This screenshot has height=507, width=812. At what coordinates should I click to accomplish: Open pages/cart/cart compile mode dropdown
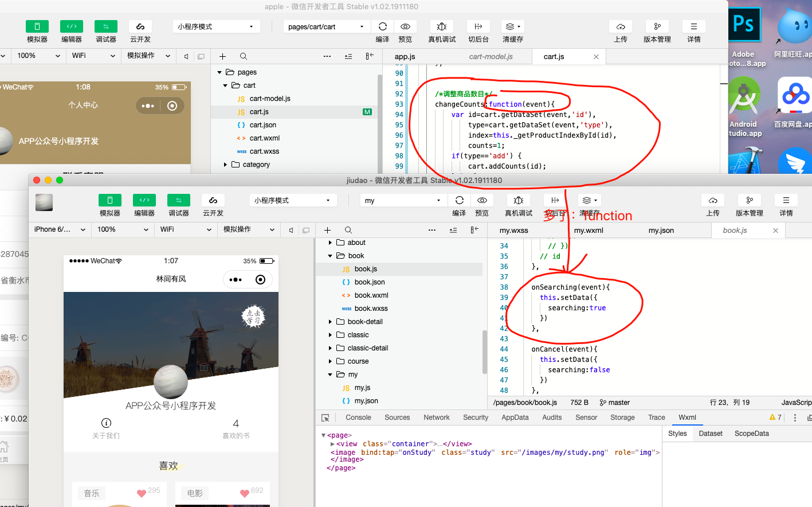pos(327,26)
